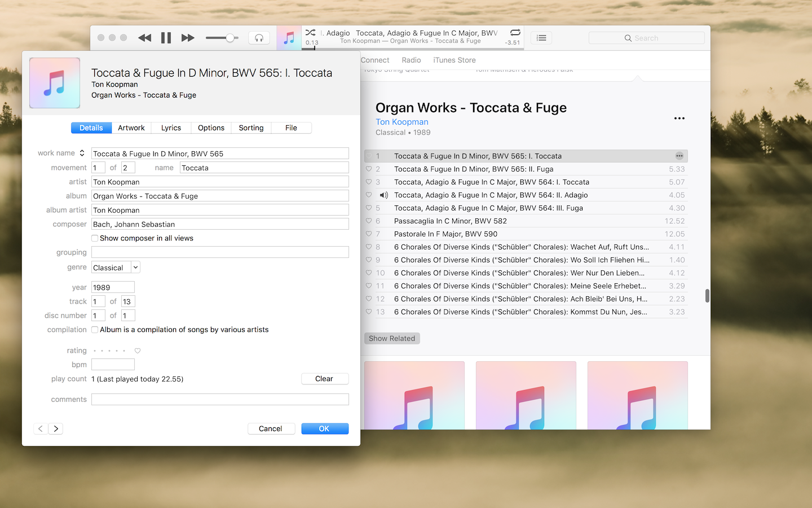Open the Up Next list icon
812x508 pixels.
541,38
